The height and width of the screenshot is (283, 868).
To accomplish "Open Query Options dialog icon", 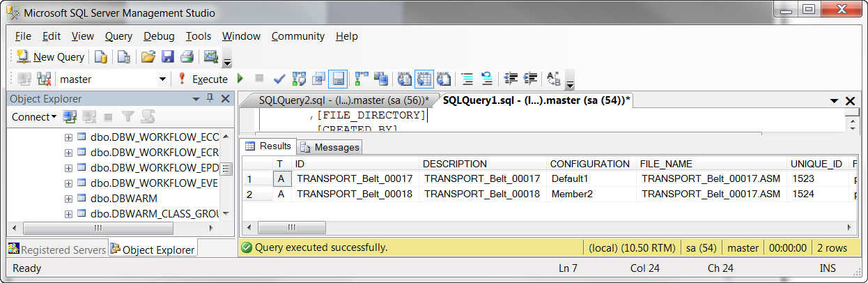I will (319, 79).
